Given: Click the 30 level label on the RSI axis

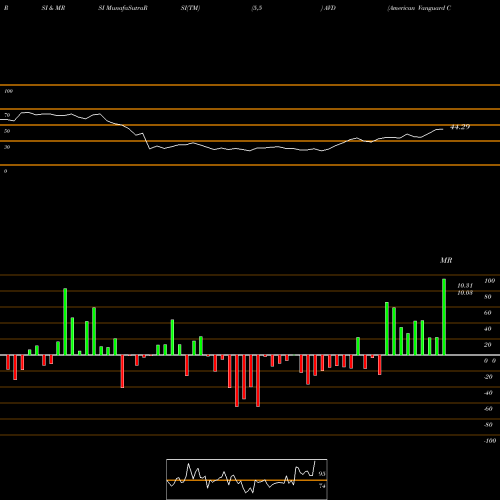Looking at the screenshot, I should (x=7, y=147).
